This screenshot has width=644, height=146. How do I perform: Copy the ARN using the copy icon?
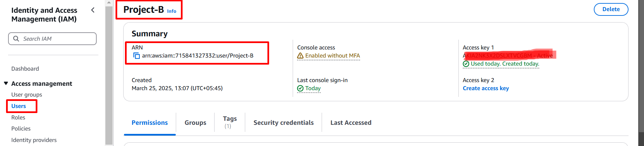136,56
